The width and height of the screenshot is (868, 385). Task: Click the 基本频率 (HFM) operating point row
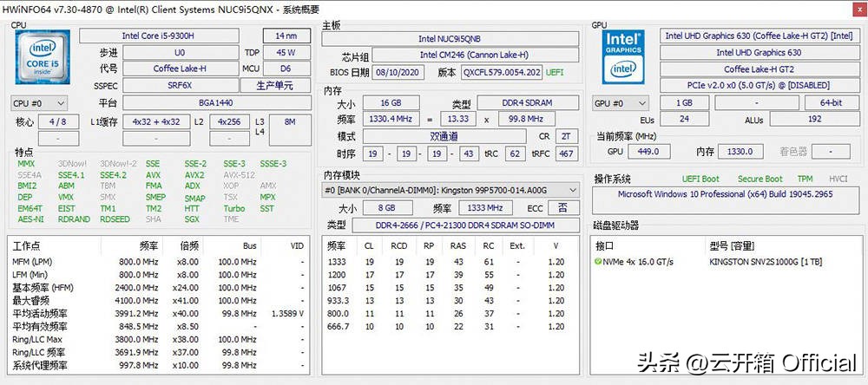tap(158, 288)
